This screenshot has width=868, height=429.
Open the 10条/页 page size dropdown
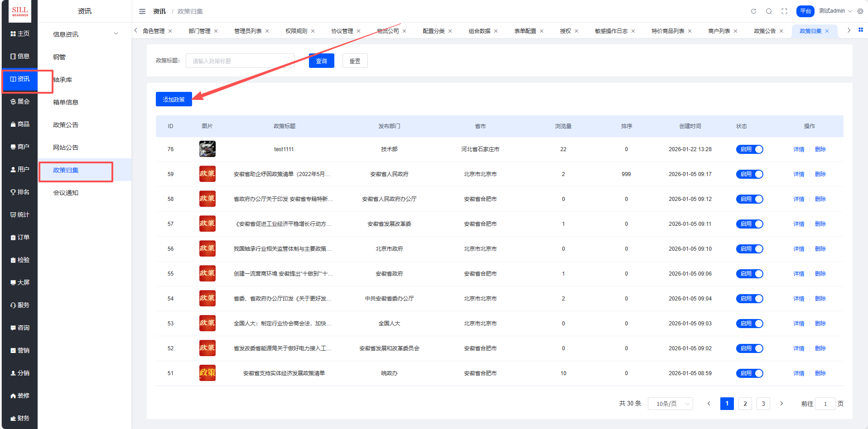point(670,404)
